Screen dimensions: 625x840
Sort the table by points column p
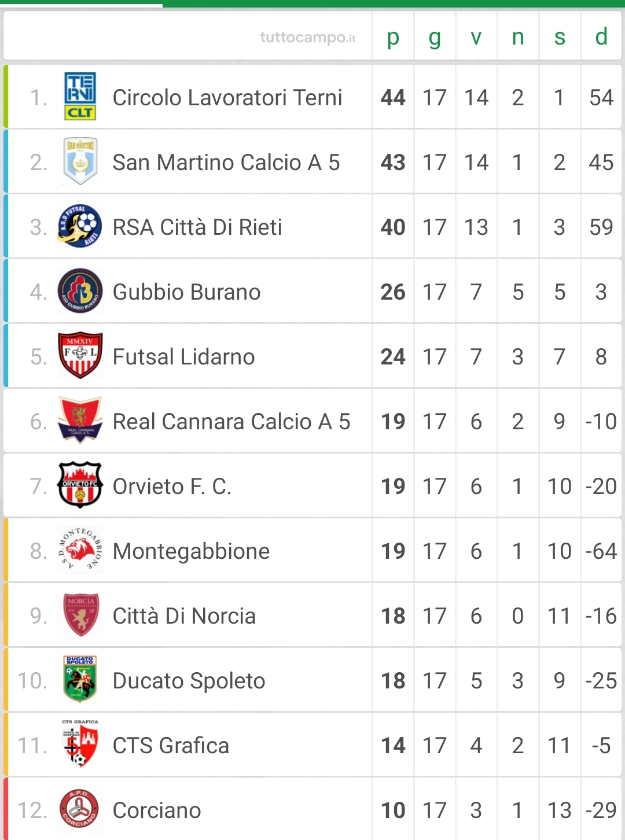click(393, 37)
